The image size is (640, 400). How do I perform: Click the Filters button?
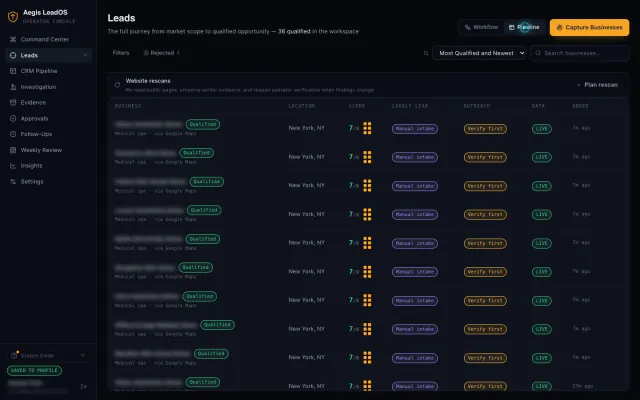click(x=121, y=53)
